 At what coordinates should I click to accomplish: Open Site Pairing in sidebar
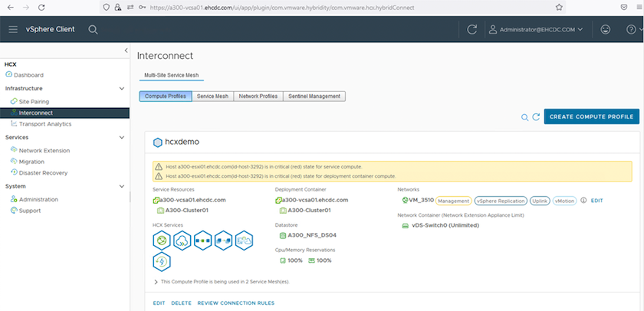[34, 101]
